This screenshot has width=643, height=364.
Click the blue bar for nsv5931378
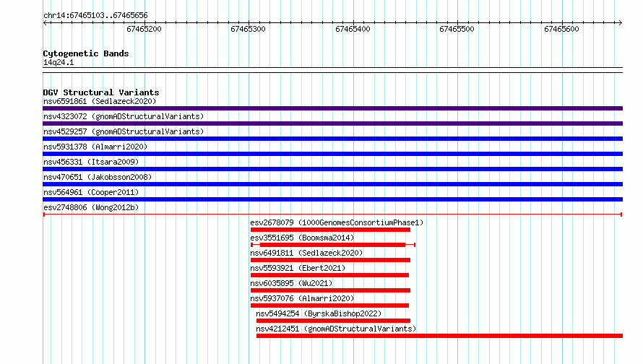332,154
